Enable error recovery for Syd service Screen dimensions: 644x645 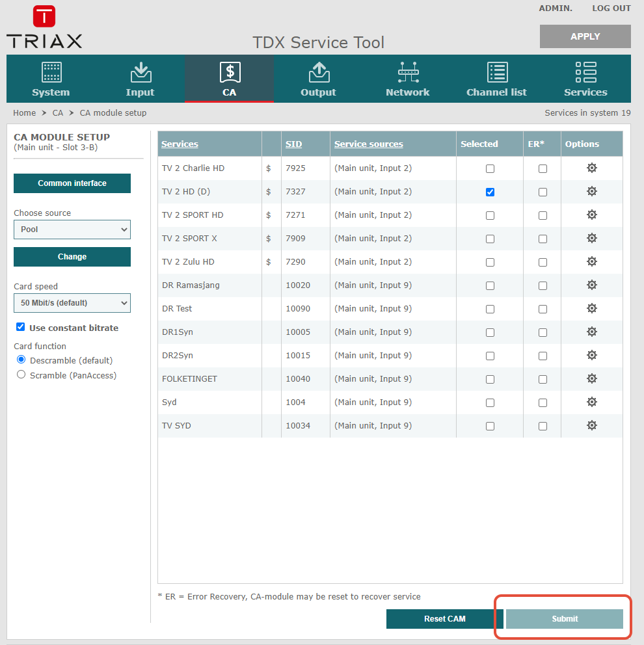coord(543,403)
